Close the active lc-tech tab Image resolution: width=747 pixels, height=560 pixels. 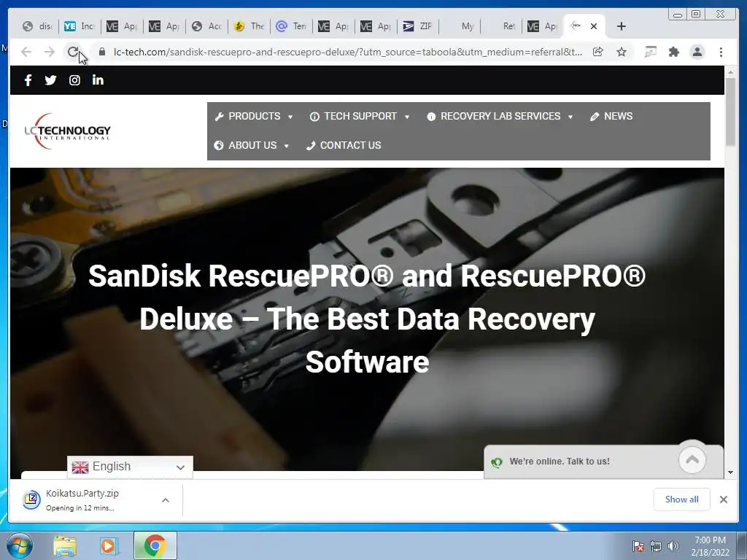coord(594,26)
